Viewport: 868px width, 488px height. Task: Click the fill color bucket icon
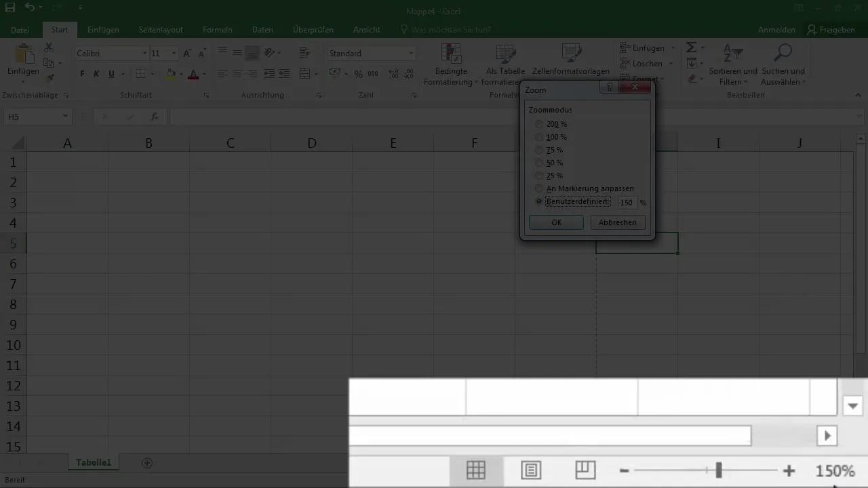[x=171, y=74]
